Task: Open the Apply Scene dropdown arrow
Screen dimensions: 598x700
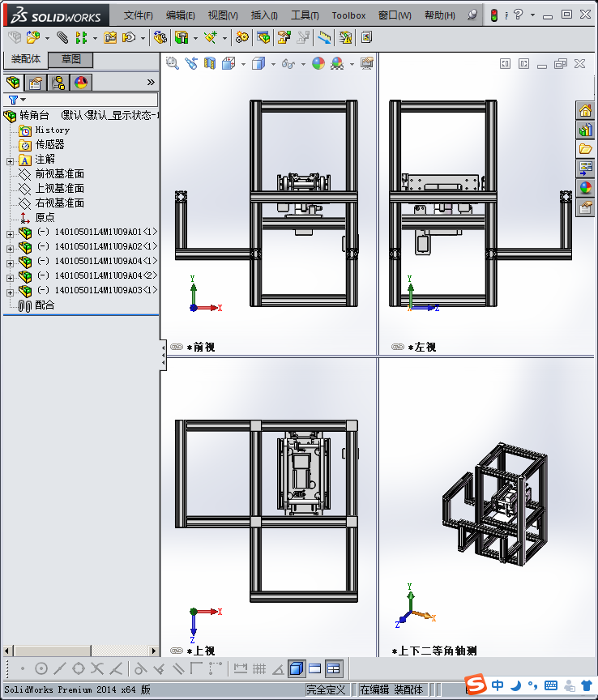Action: coord(352,64)
